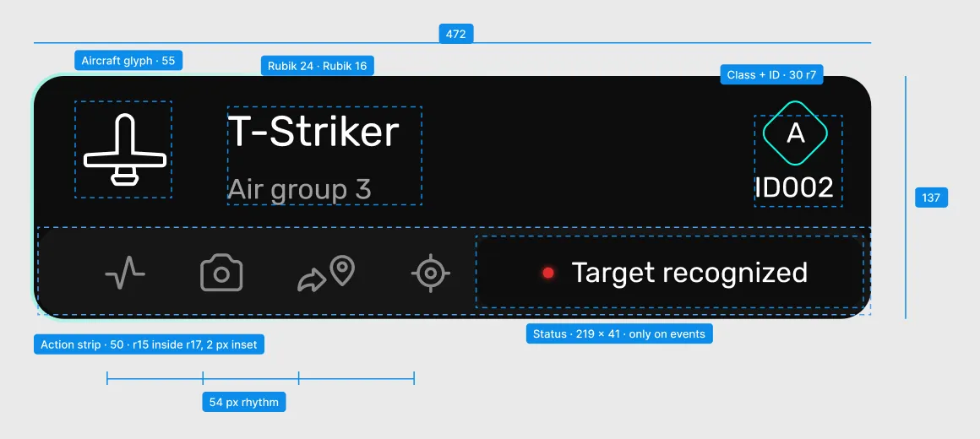Select the Action strip annotation label

(149, 344)
